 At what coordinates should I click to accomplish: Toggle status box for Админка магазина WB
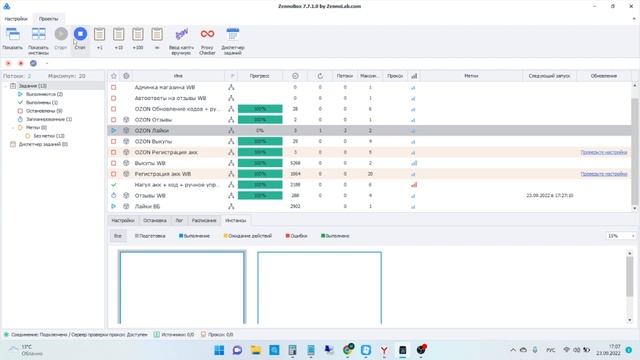(x=113, y=87)
